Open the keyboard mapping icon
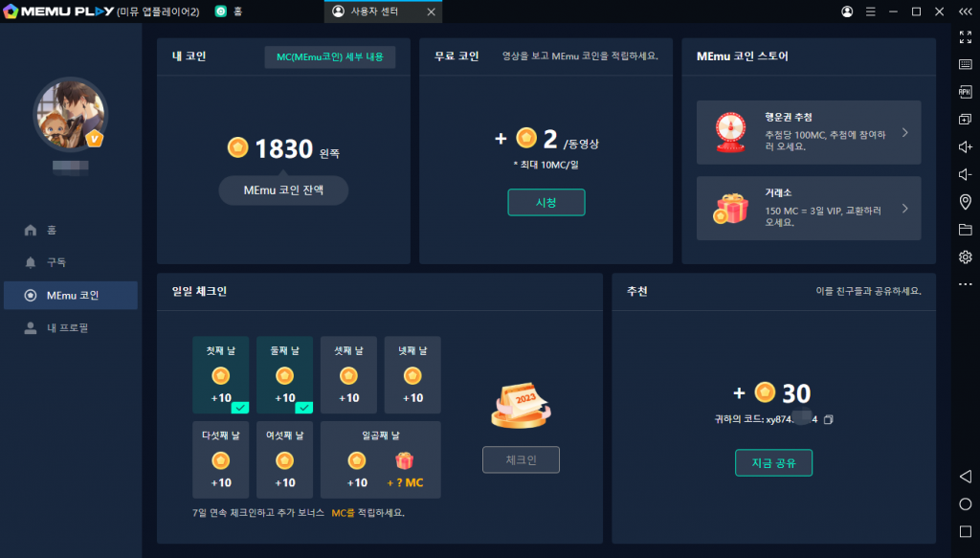The width and height of the screenshot is (980, 558). pyautogui.click(x=965, y=64)
